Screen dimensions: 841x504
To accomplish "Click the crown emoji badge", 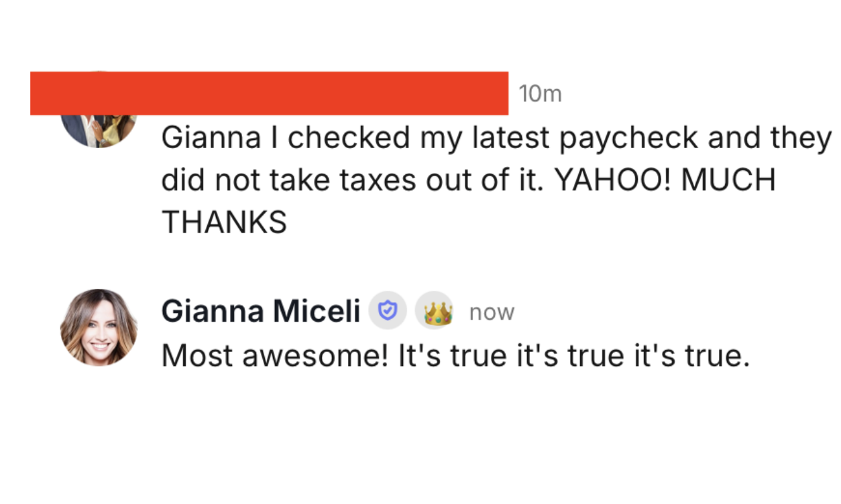I will coord(434,311).
